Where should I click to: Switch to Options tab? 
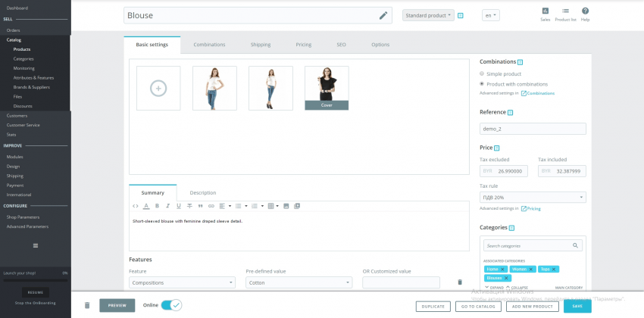coord(380,45)
